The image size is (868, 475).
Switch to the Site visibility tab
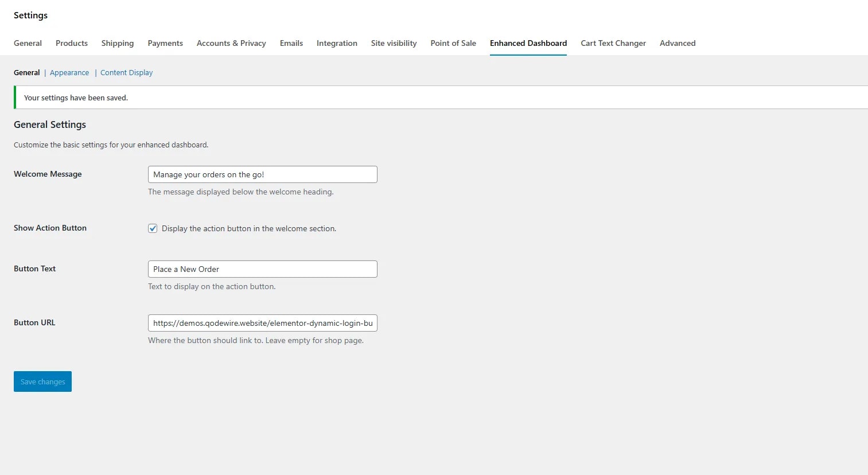[394, 43]
